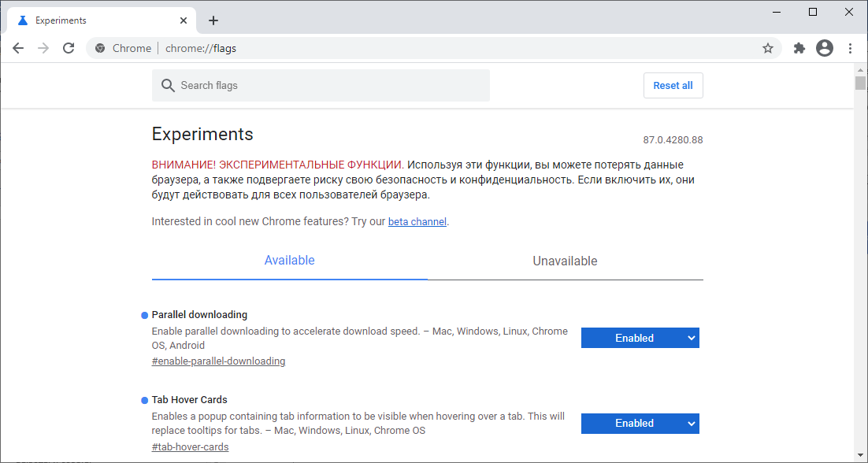The image size is (868, 463).
Task: Open a new tab with plus button
Action: [213, 20]
